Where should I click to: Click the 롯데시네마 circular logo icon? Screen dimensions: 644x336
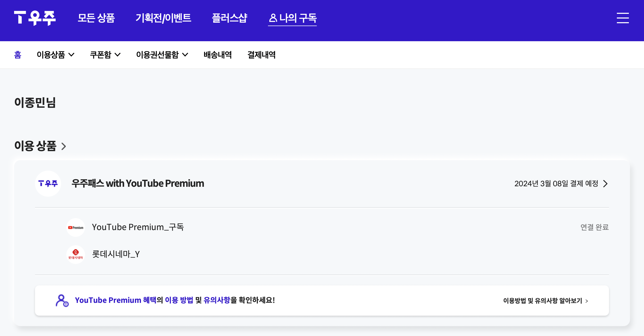click(x=75, y=254)
